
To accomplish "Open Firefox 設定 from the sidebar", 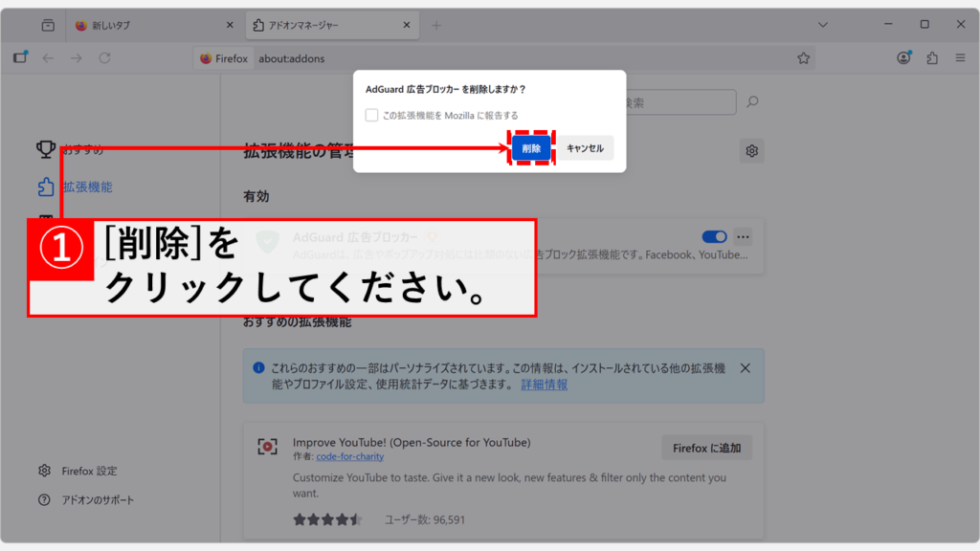I will click(x=78, y=471).
